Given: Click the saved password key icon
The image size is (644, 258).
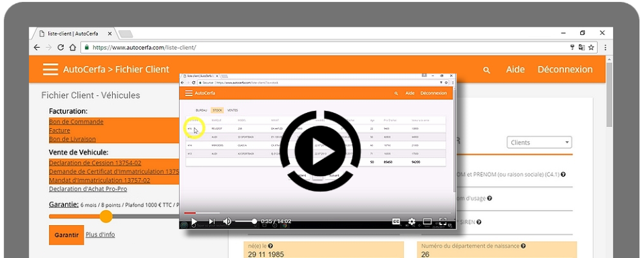Looking at the screenshot, I should coord(572,47).
